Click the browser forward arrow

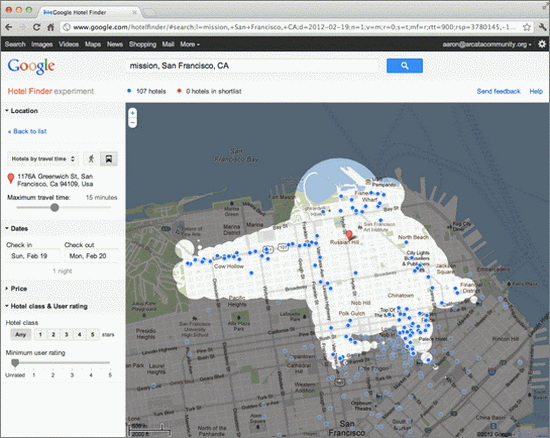22,27
